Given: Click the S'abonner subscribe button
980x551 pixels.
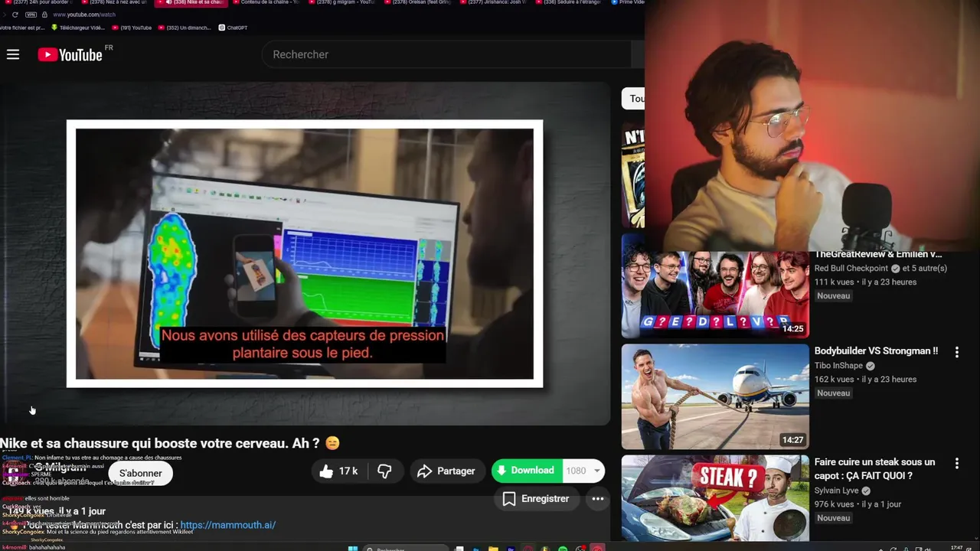Looking at the screenshot, I should pos(140,473).
